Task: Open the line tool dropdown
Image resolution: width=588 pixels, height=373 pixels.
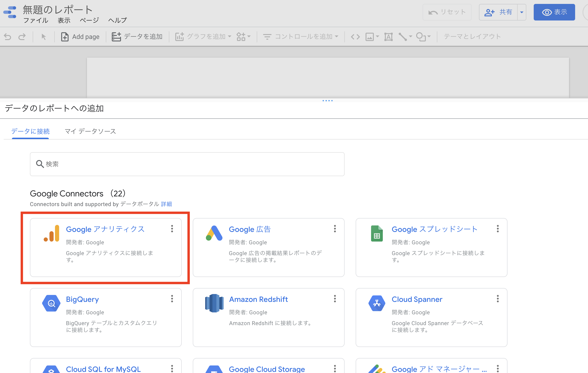Action: click(x=405, y=37)
